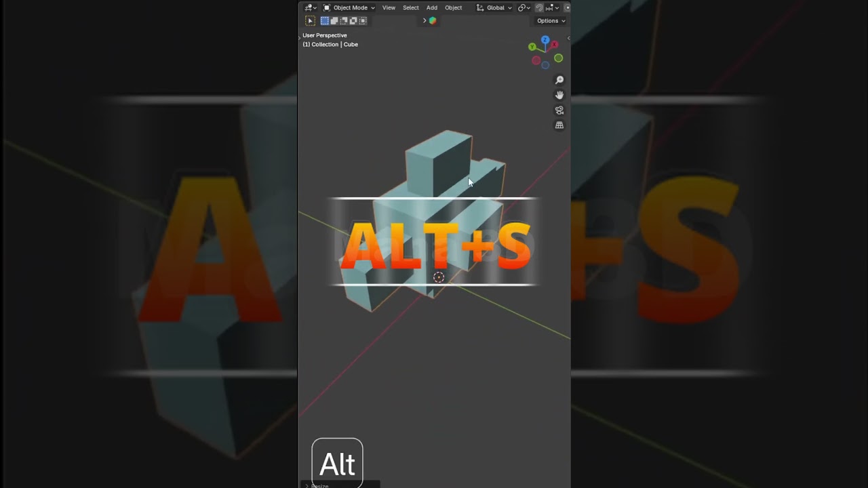The width and height of the screenshot is (868, 488).
Task: Select the Tweak select tool icon
Action: coord(310,21)
